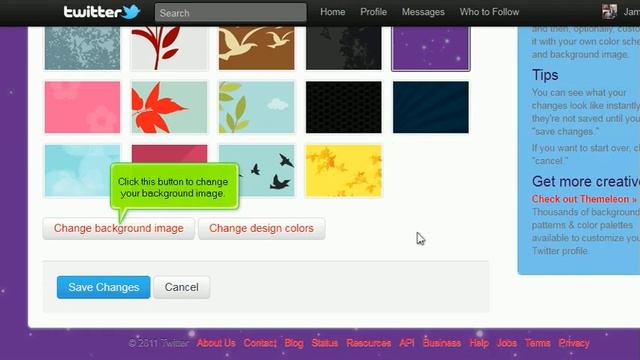The height and width of the screenshot is (360, 640).
Task: Select the red plant theme thumbnail
Action: point(169,48)
